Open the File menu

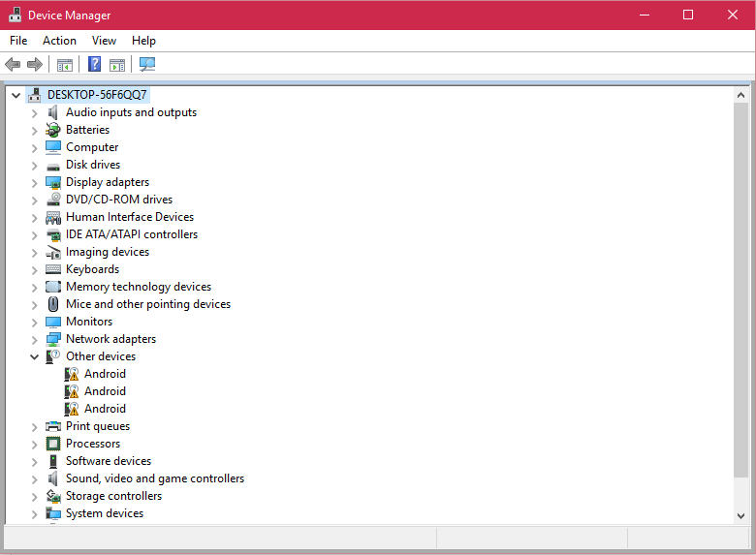coord(18,41)
